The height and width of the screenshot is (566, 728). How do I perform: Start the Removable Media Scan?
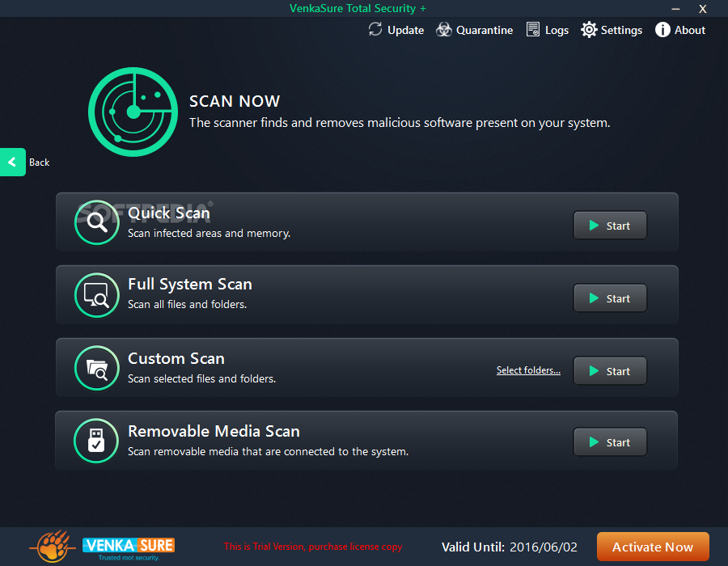pyautogui.click(x=610, y=442)
